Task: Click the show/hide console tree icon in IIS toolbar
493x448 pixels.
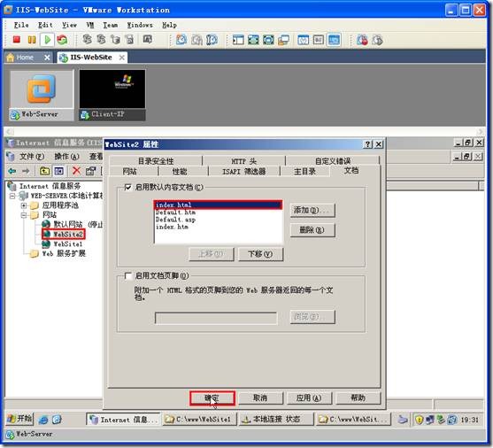Action: tap(58, 171)
